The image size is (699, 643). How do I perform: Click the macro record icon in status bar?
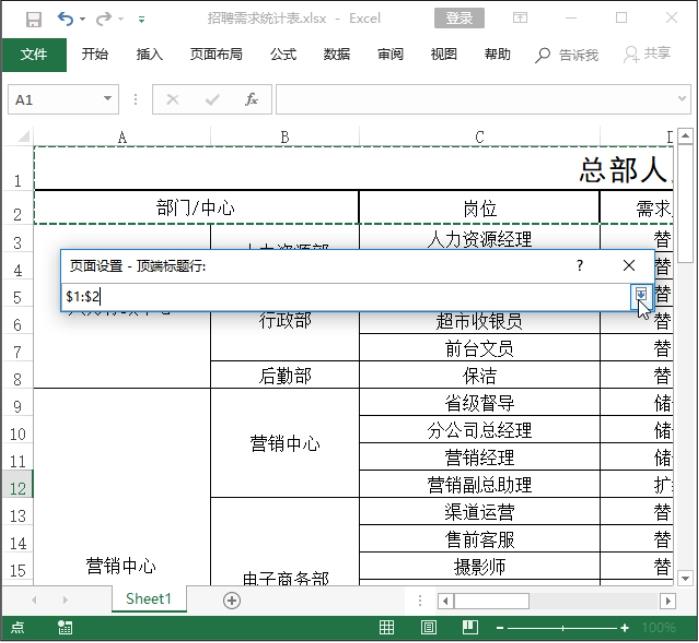pyautogui.click(x=65, y=627)
